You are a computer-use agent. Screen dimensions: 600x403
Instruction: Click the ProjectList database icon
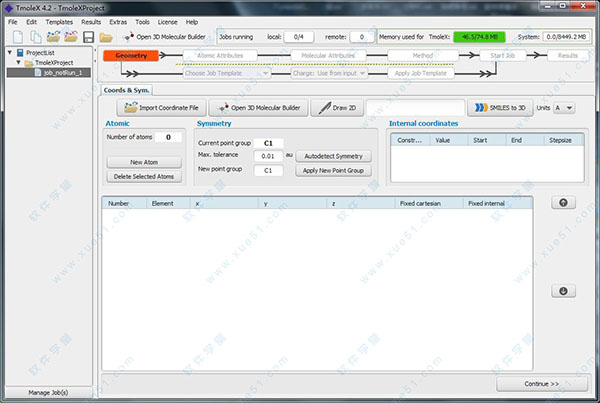click(x=20, y=53)
